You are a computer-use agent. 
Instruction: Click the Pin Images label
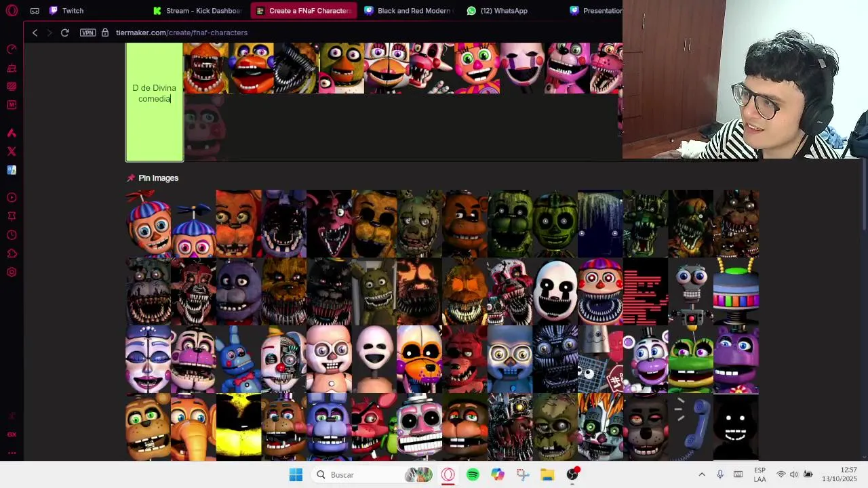click(158, 178)
